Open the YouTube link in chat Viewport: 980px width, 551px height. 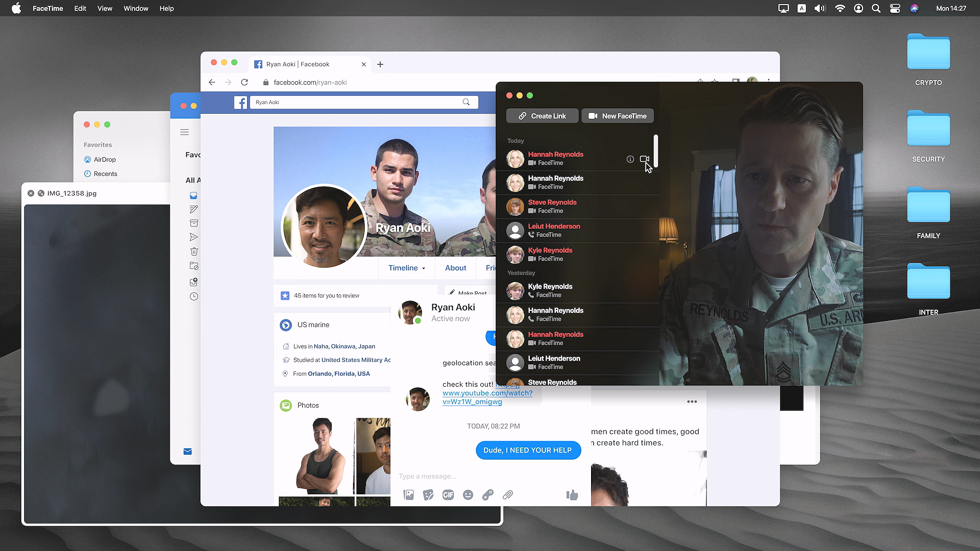[x=487, y=393]
